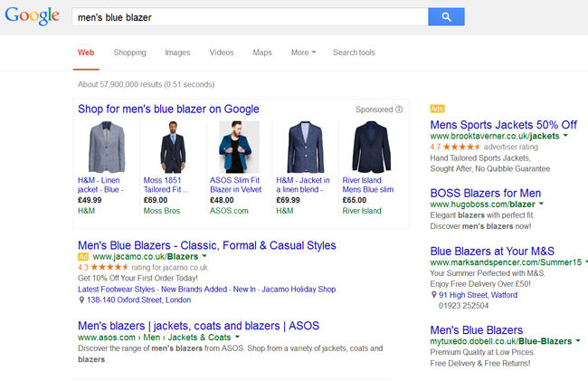Click the Watford address location pin icon

tap(433, 294)
